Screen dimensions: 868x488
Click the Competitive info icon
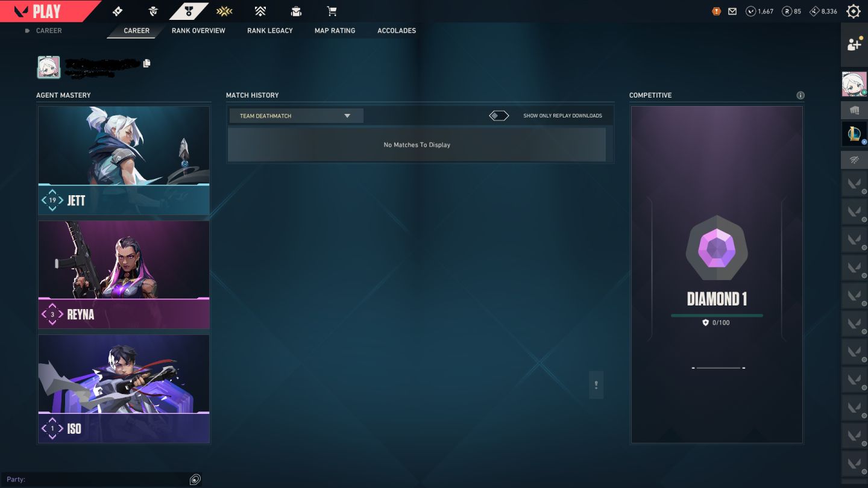tap(800, 95)
